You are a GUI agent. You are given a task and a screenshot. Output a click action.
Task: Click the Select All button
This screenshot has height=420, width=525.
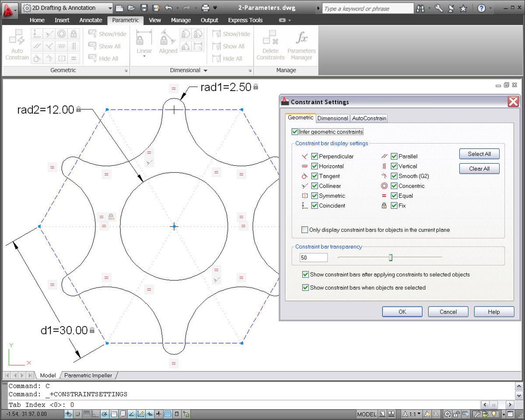click(x=479, y=154)
